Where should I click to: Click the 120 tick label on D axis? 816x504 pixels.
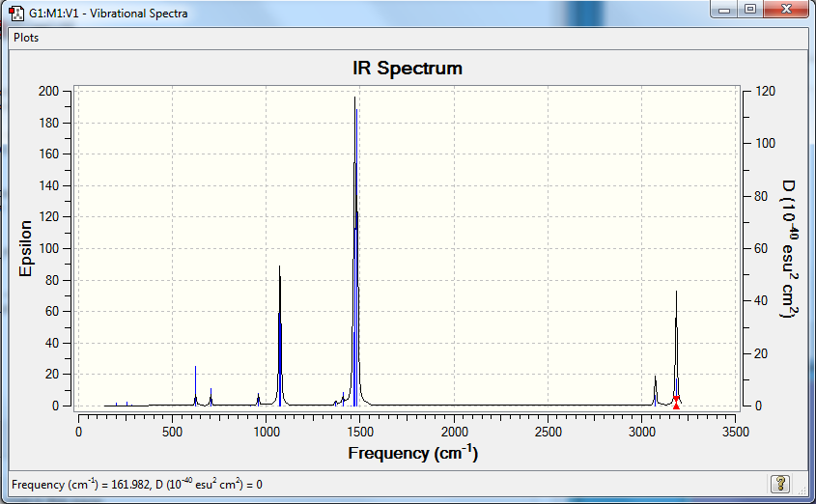[766, 91]
